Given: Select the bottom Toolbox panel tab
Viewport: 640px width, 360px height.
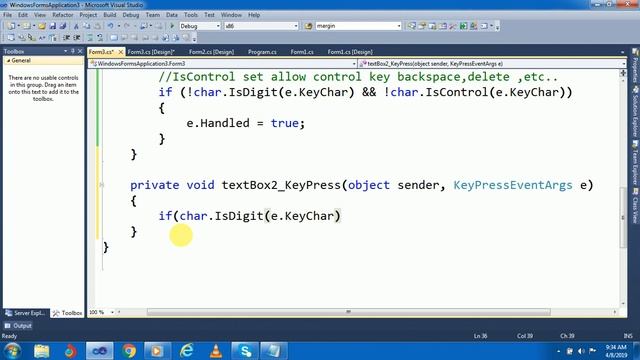Looking at the screenshot, I should tap(67, 313).
